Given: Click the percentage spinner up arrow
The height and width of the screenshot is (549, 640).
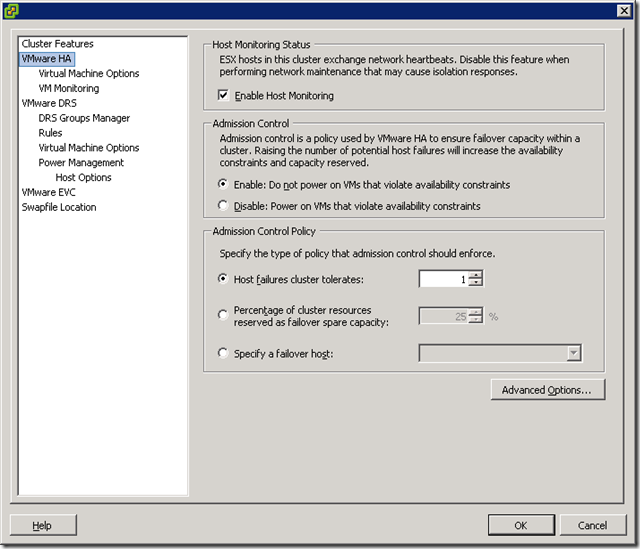Looking at the screenshot, I should [476, 312].
